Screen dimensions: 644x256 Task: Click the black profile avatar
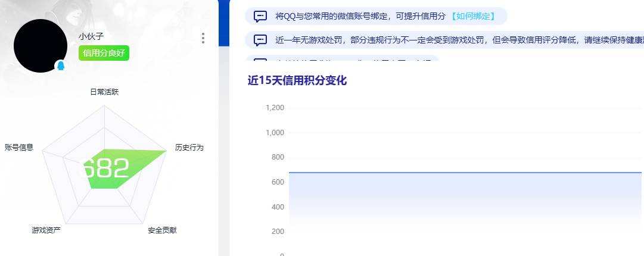click(x=41, y=46)
